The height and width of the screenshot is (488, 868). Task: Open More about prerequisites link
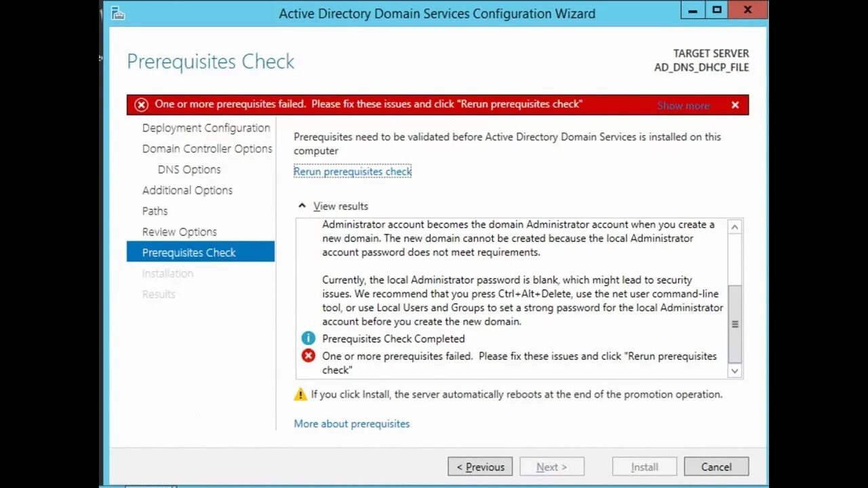[x=352, y=424]
